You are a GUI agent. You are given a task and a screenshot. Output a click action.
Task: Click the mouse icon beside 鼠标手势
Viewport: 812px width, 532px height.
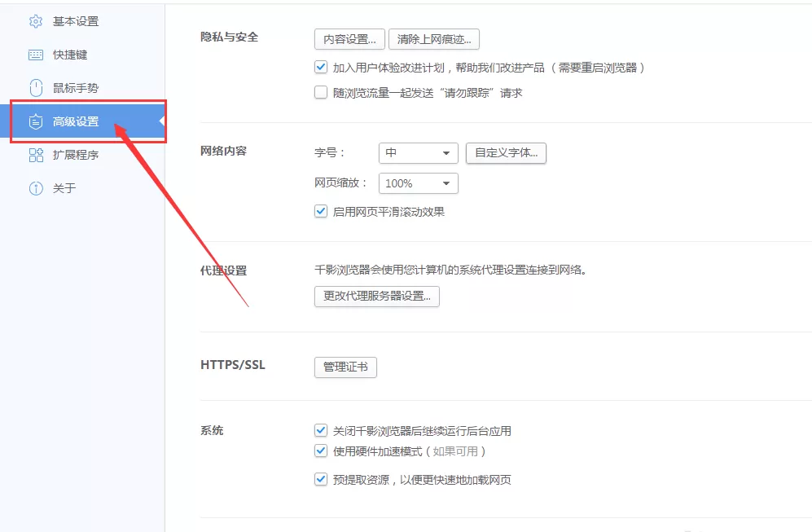pos(36,87)
